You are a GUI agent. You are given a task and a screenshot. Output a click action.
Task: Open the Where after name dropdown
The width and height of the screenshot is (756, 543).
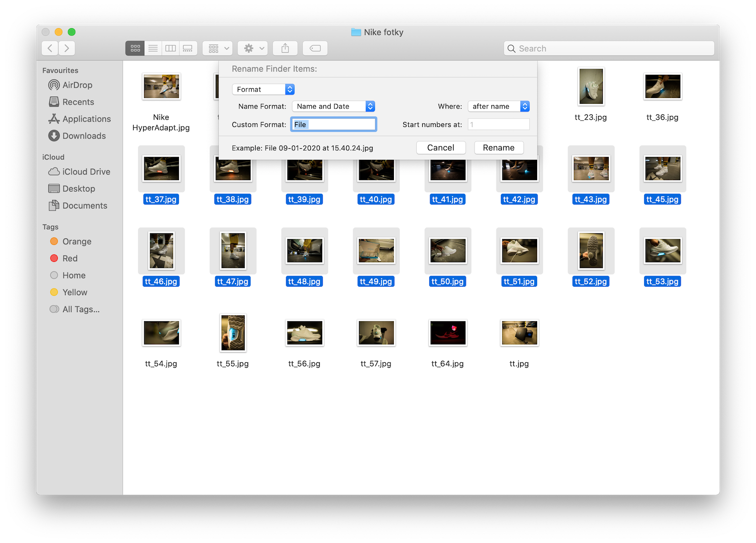498,107
